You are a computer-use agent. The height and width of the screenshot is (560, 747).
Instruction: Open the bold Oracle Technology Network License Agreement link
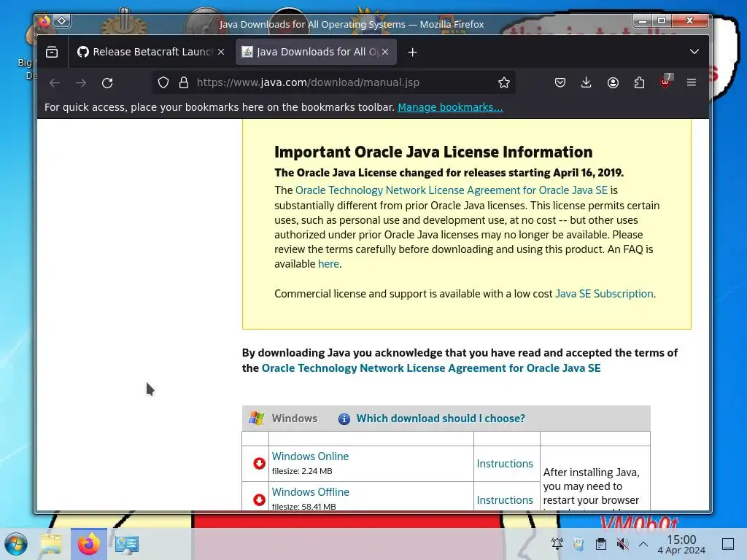pos(431,368)
